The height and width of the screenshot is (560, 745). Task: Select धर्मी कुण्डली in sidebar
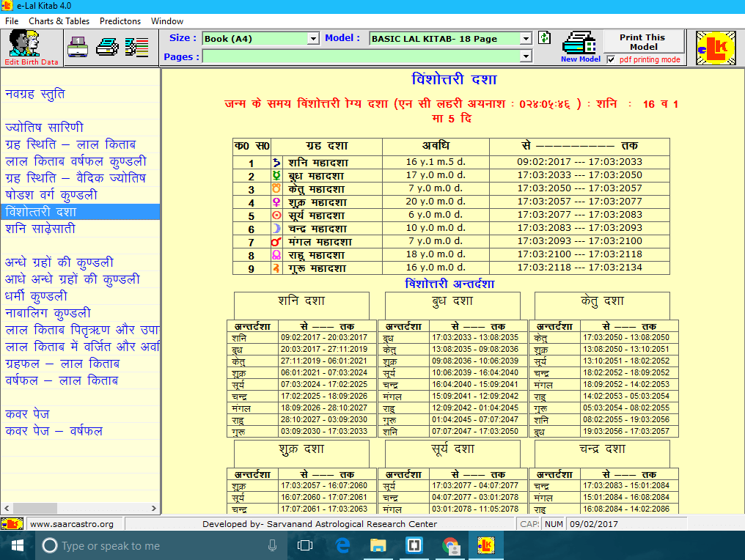(x=36, y=296)
